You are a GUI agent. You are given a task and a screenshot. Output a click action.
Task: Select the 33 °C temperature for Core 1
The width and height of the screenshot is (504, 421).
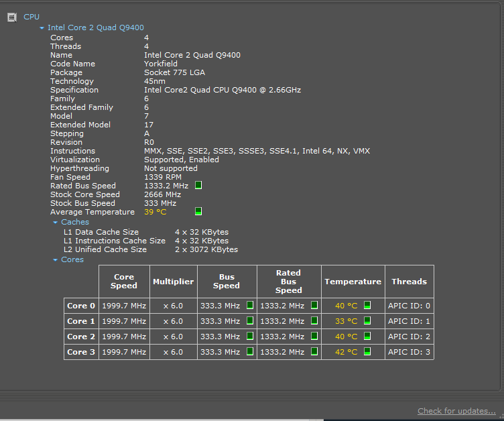point(346,321)
